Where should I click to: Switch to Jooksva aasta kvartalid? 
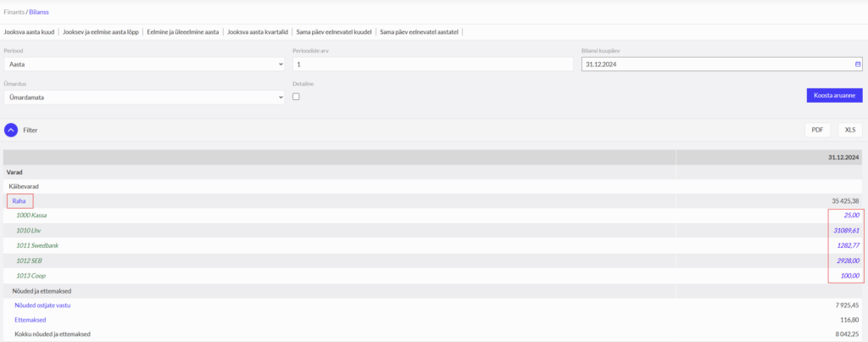(x=257, y=32)
